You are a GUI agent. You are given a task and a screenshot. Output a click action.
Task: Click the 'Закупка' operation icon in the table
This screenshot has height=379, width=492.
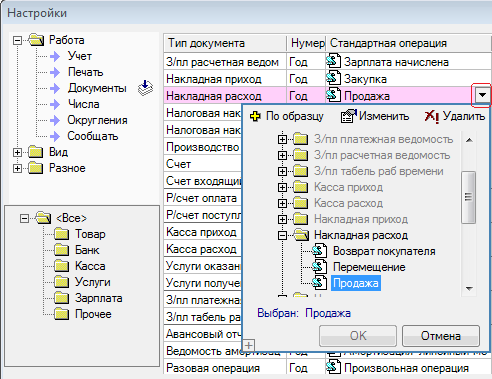[x=333, y=78]
